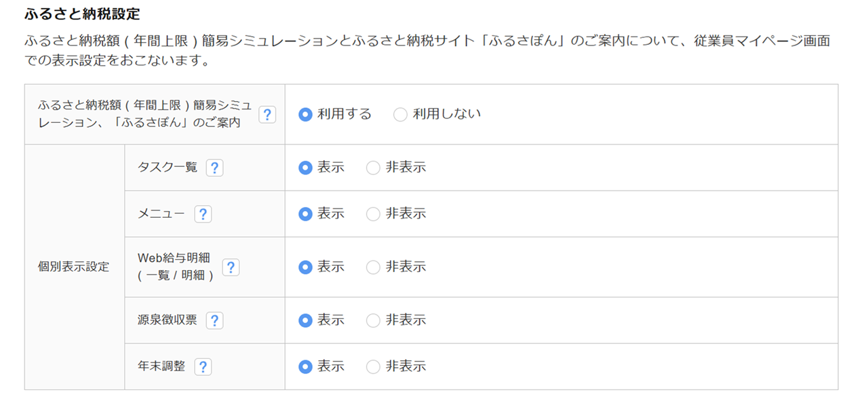Click the ふるさと納税設定 section heading

(82, 13)
